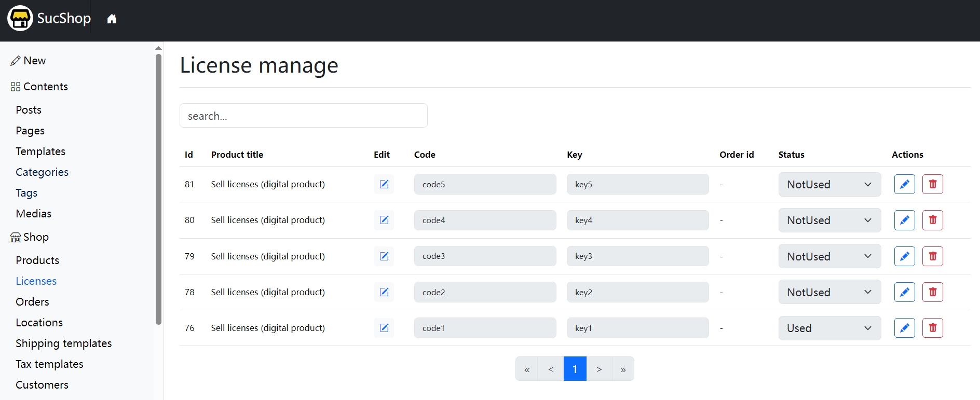The height and width of the screenshot is (400, 980).
Task: Click the home icon in top bar
Action: pyautogui.click(x=112, y=19)
